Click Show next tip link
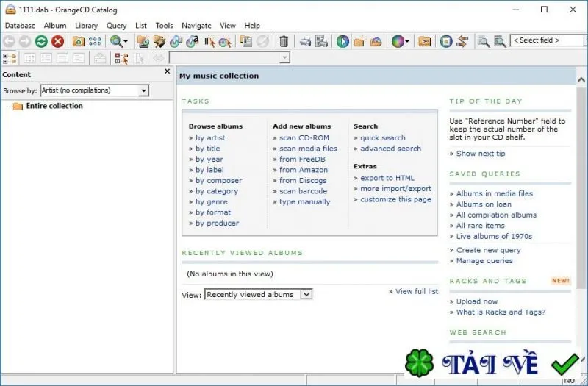Viewport: 588px width, 386px height. tap(481, 154)
